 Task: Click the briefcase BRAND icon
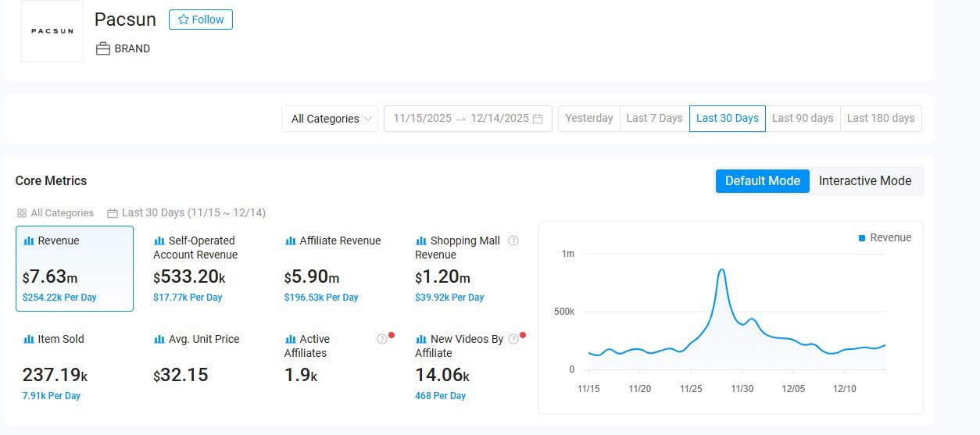pyautogui.click(x=103, y=48)
